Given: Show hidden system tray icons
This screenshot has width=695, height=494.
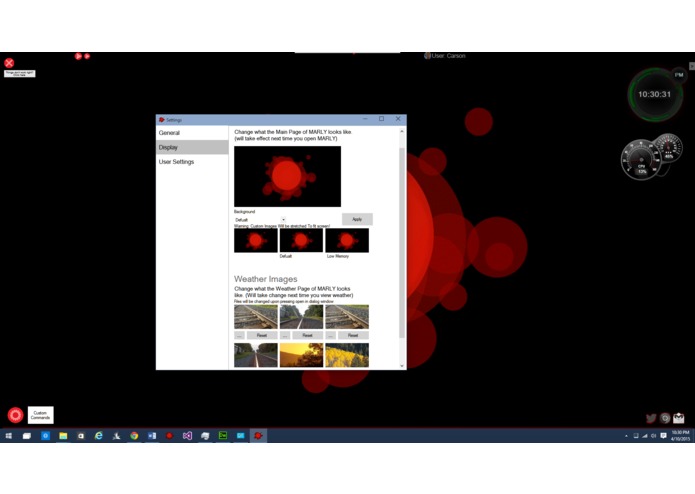Looking at the screenshot, I should tap(626, 436).
